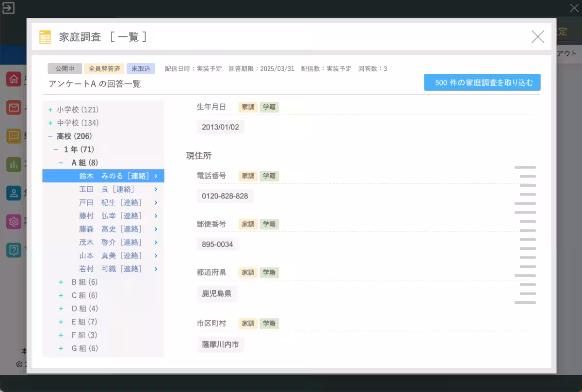Click the logout arrow icon at top left

click(x=8, y=8)
